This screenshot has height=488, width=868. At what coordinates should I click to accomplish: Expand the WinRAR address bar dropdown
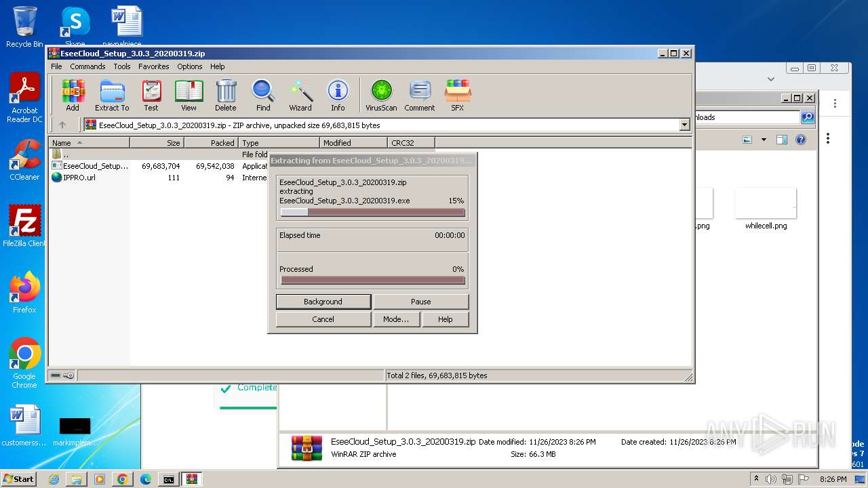[x=684, y=125]
